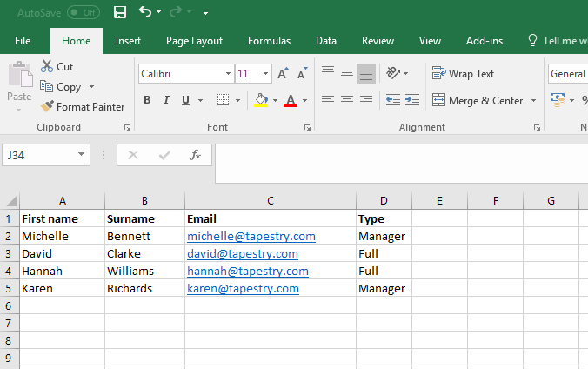
Task: Expand the Paste options arrow
Action: point(19,110)
